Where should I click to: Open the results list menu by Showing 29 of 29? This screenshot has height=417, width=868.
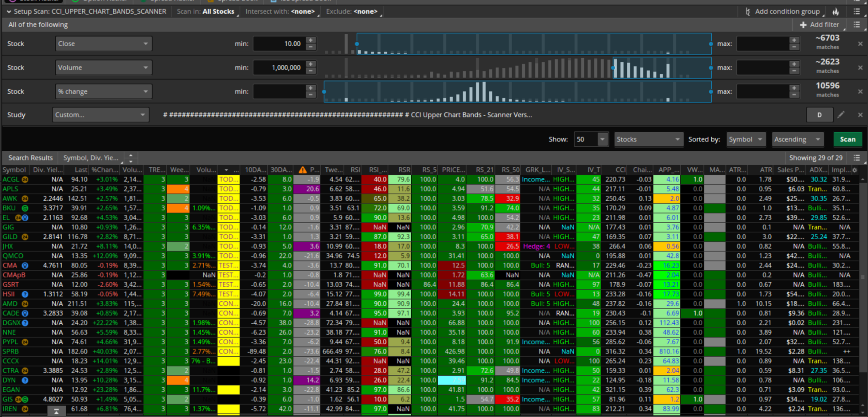click(x=857, y=158)
